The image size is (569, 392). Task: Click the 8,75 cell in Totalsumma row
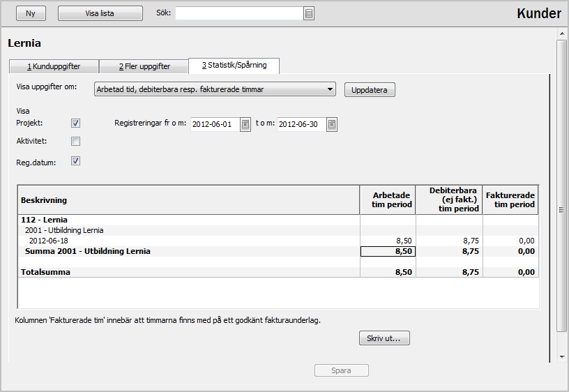(449, 272)
